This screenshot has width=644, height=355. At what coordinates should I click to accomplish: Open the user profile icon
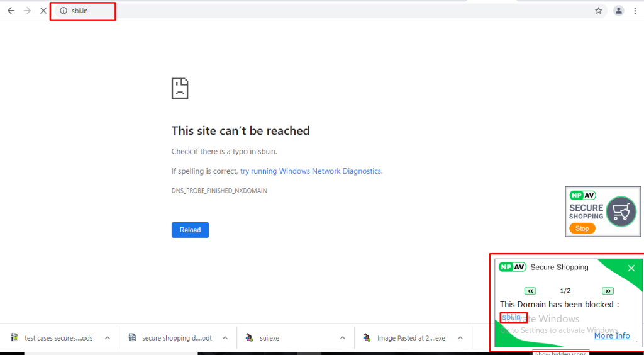619,11
